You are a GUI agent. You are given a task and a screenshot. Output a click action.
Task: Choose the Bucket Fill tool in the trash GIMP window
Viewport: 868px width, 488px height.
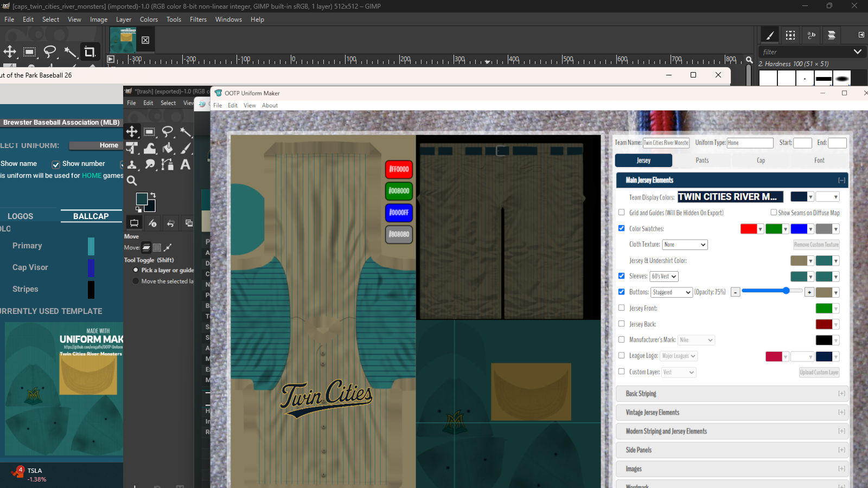click(x=168, y=148)
